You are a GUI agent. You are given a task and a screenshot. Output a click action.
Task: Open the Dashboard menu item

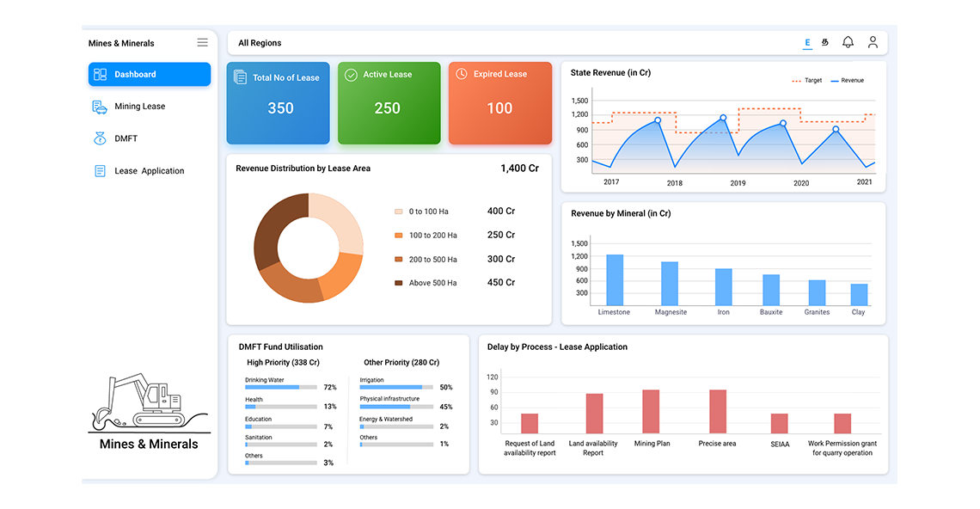tap(150, 75)
